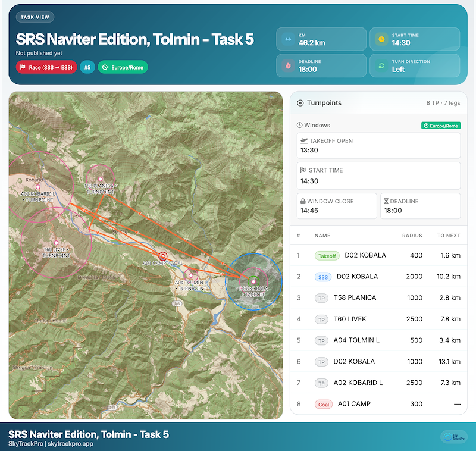Image resolution: width=476 pixels, height=451 pixels.
Task: Select the A04 TOLMIN L turnpoint name
Action: pyautogui.click(x=356, y=340)
